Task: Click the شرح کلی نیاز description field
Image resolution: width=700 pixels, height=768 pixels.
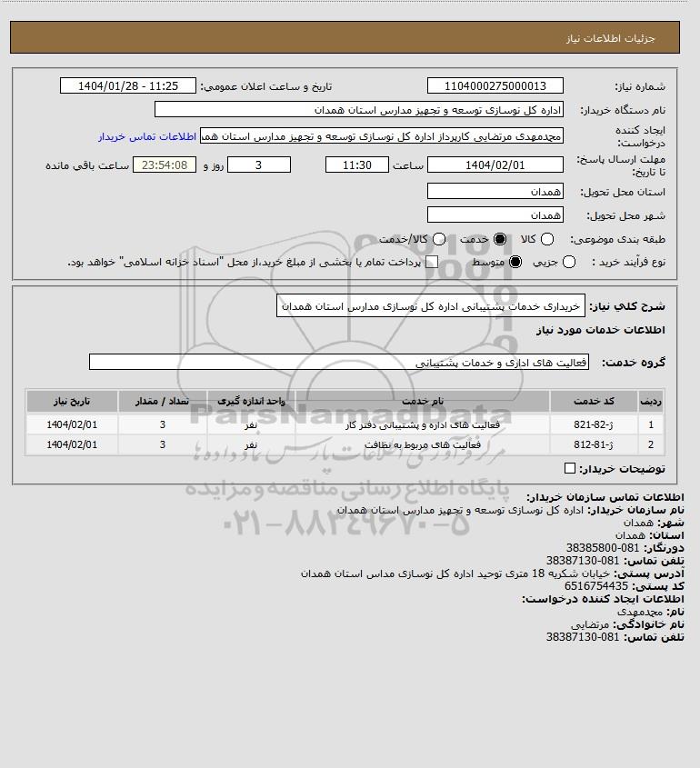Action: [x=431, y=305]
